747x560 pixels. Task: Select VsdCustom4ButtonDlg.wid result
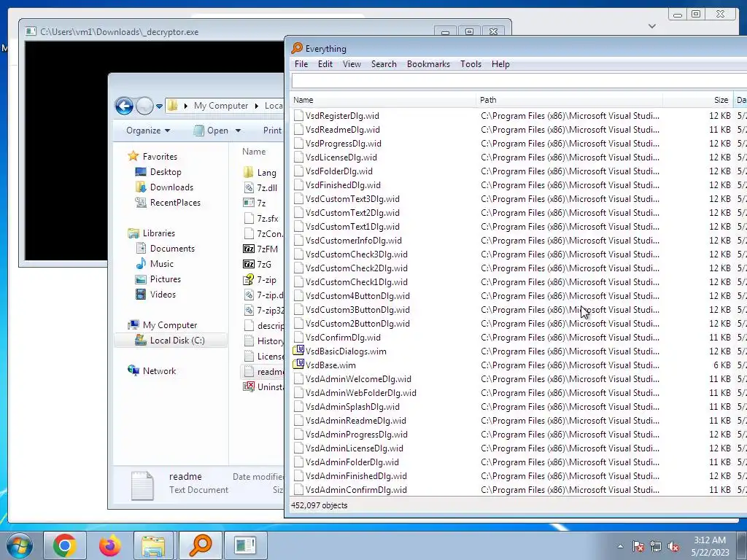pos(357,296)
